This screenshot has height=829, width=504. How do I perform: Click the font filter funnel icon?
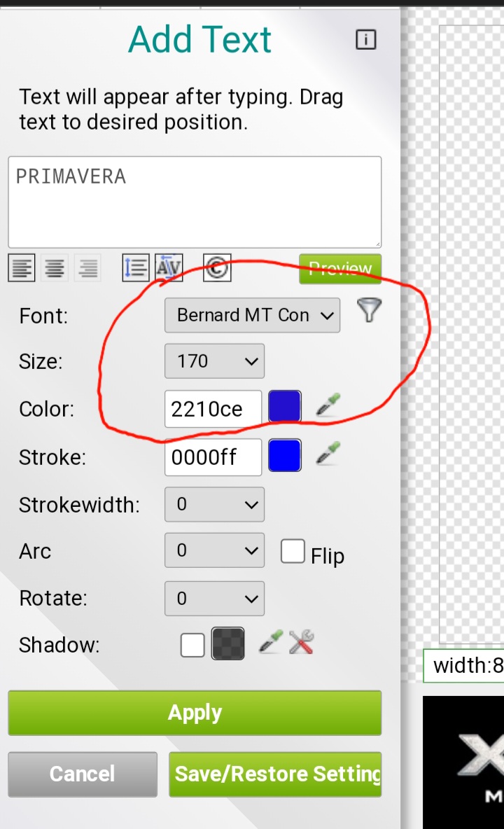point(368,309)
